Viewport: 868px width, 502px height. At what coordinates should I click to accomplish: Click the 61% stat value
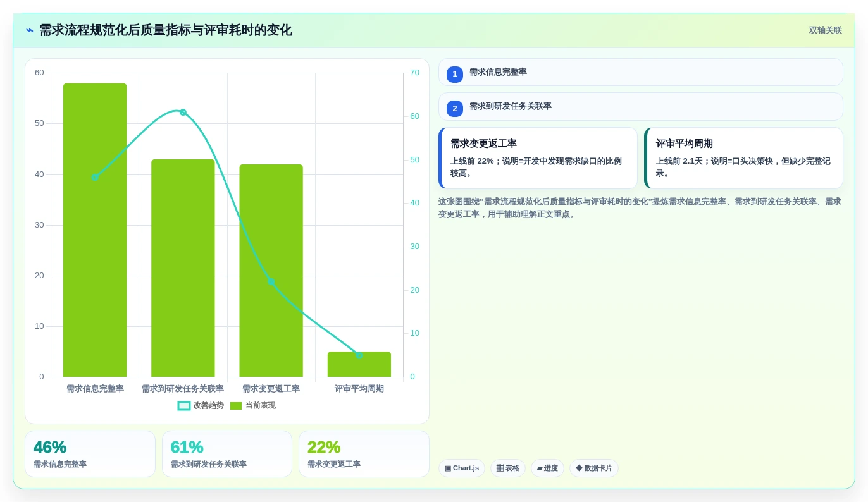click(187, 447)
